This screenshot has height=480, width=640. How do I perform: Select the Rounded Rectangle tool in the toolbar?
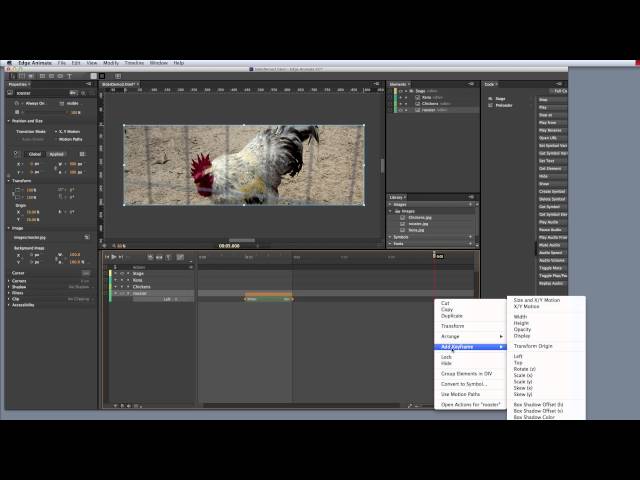point(51,76)
